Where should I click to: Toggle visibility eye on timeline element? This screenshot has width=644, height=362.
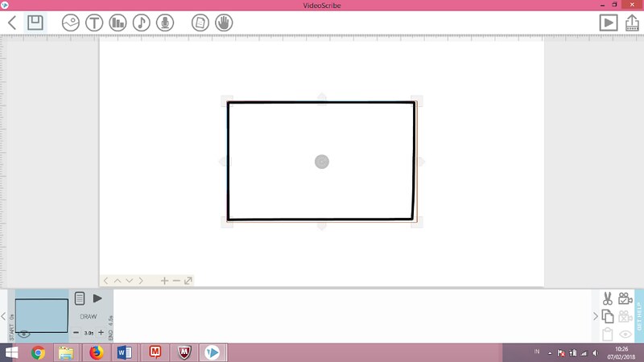pos(24,334)
